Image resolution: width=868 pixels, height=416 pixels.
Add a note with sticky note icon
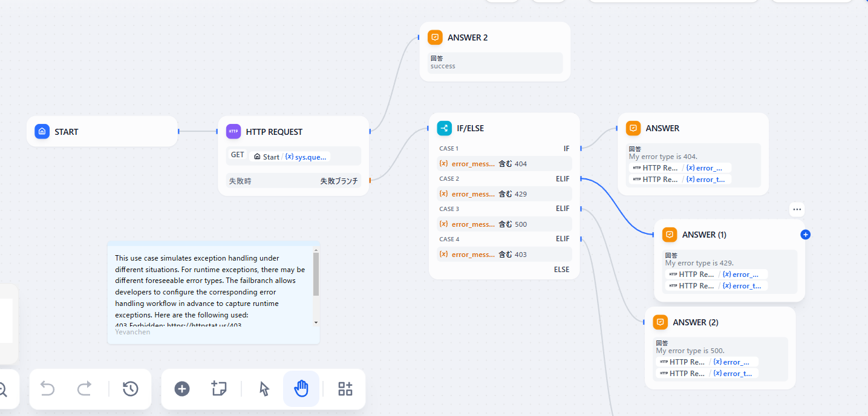(218, 389)
